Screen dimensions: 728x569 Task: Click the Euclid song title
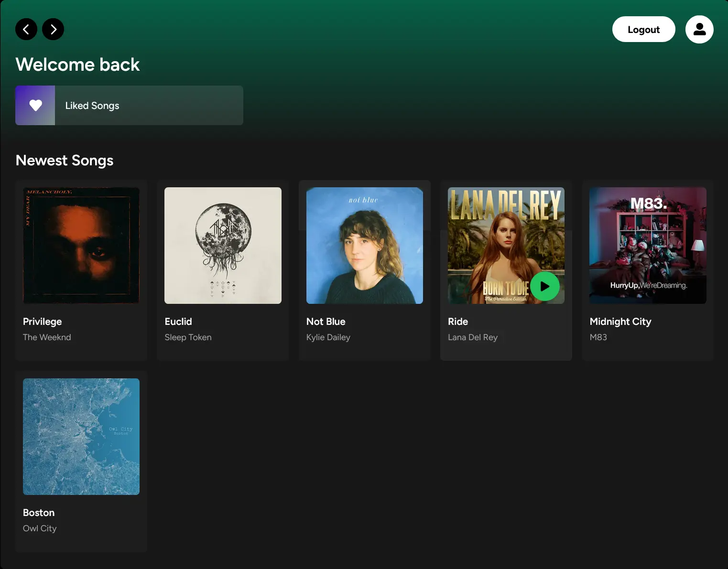pyautogui.click(x=178, y=322)
